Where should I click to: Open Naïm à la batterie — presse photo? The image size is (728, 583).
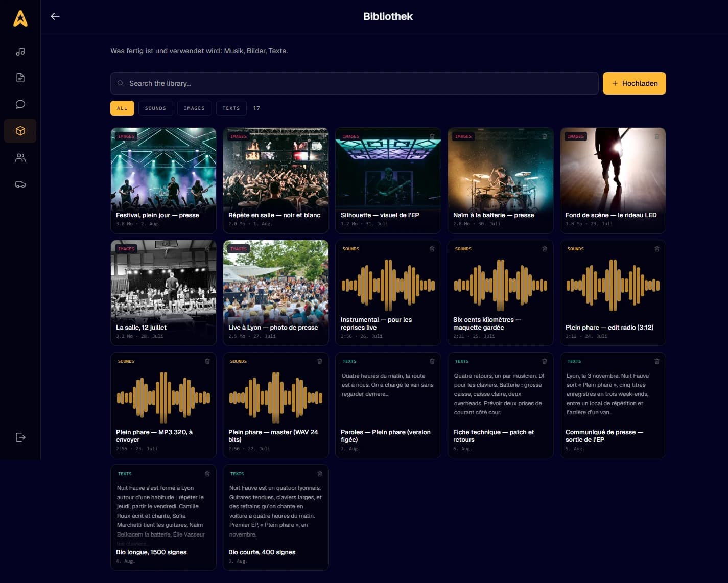tap(501, 180)
